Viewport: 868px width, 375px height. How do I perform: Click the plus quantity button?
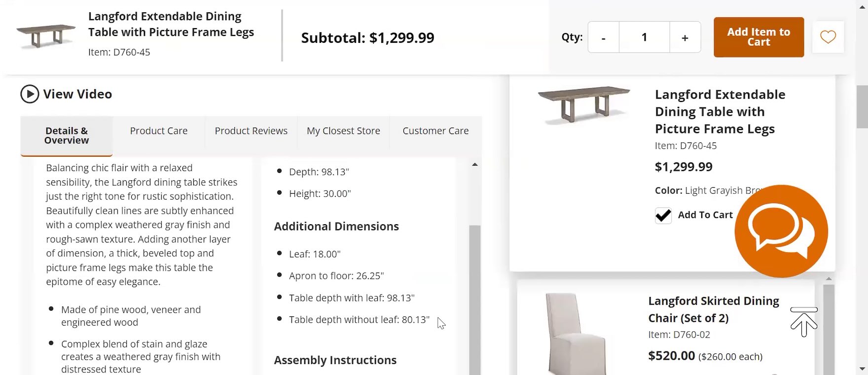[685, 37]
